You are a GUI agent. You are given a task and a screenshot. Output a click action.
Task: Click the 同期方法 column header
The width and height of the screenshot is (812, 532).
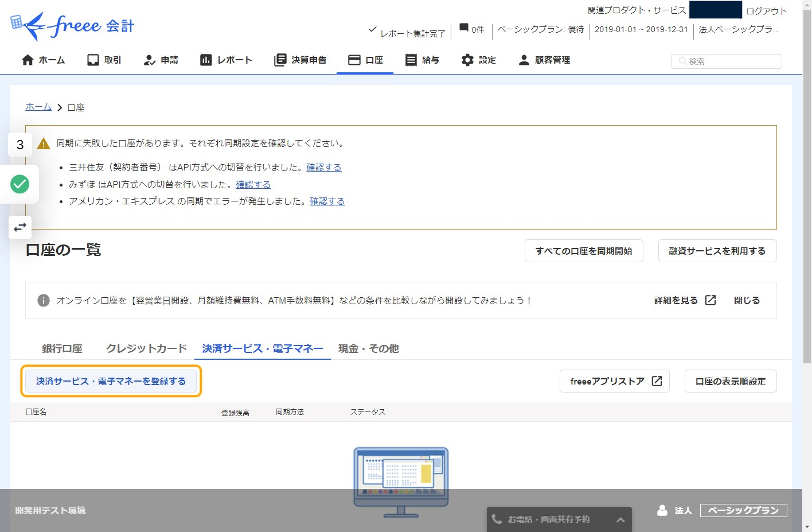point(290,412)
